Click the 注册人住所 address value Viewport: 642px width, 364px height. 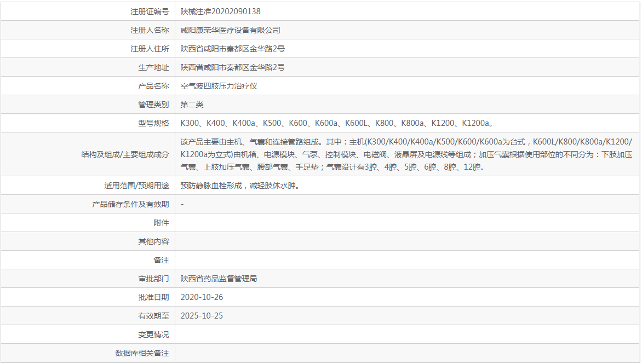click(233, 49)
